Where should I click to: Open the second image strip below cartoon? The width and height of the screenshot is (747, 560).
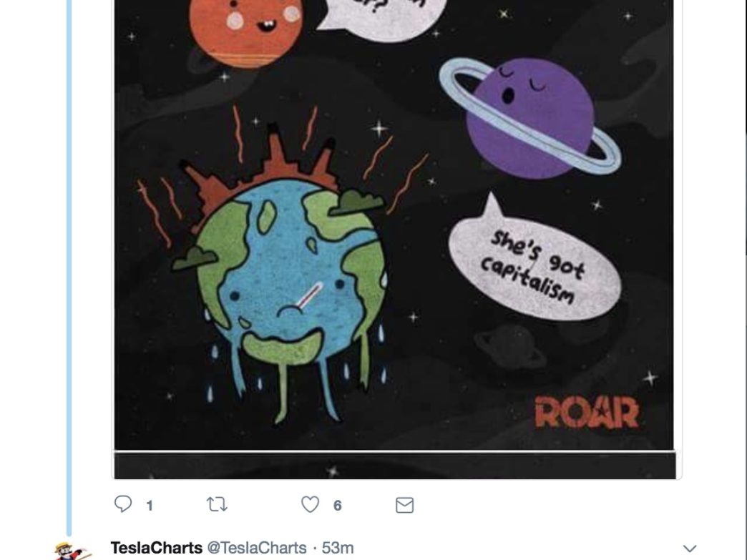[x=394, y=466]
